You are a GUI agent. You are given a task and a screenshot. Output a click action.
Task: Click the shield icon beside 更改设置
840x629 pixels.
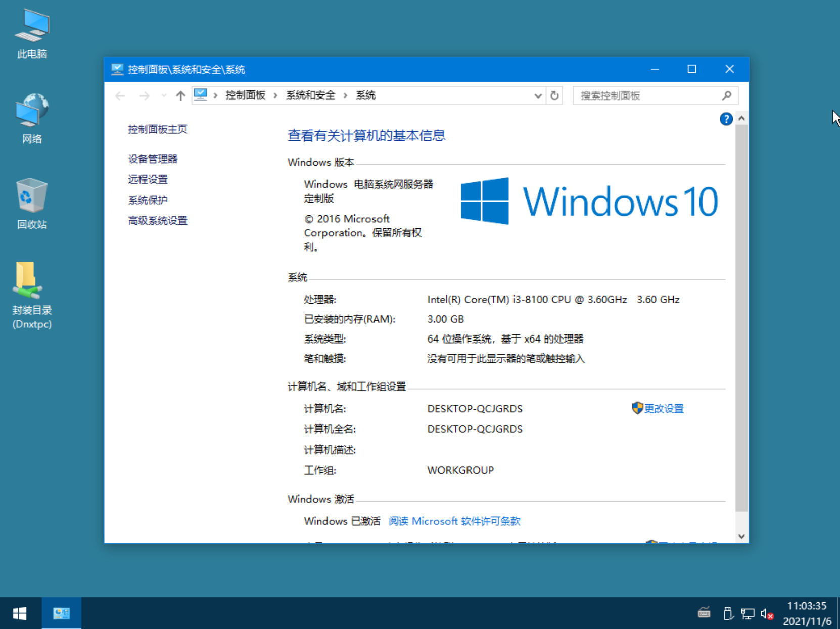pos(637,408)
